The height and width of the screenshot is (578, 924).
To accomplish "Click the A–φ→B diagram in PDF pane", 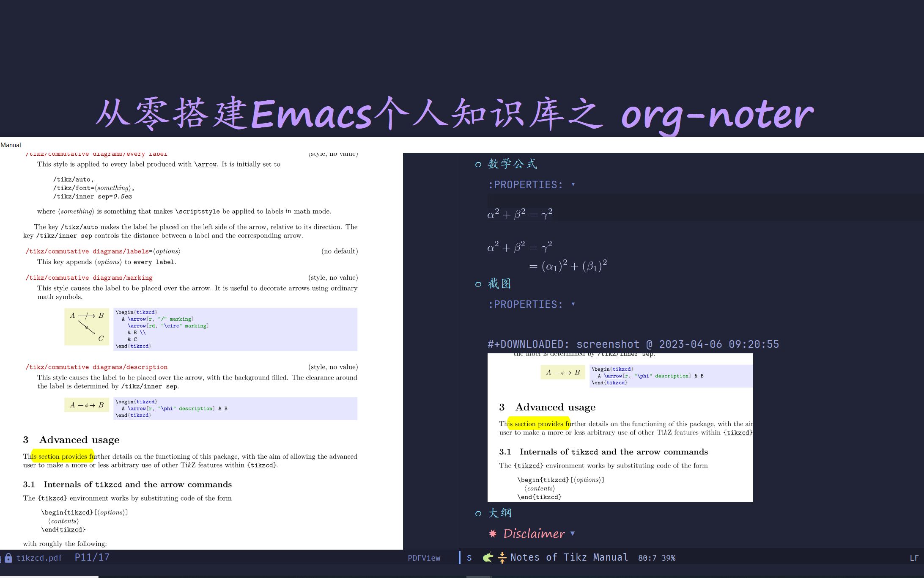I will pos(87,405).
